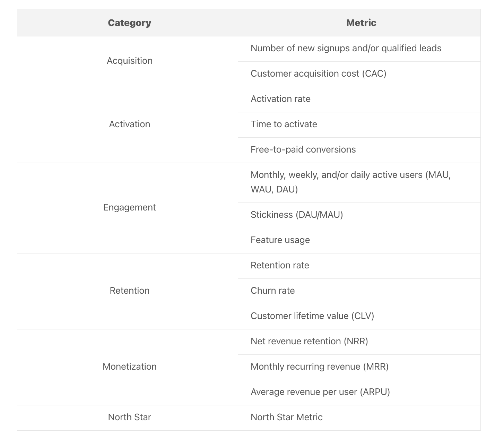Image resolution: width=504 pixels, height=439 pixels.
Task: Click the Metric column header
Action: [x=361, y=23]
